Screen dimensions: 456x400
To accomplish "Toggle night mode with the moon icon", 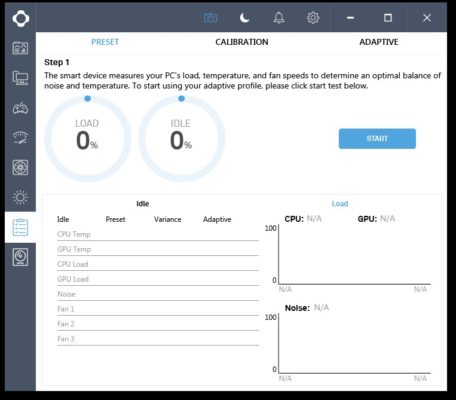I will 245,18.
